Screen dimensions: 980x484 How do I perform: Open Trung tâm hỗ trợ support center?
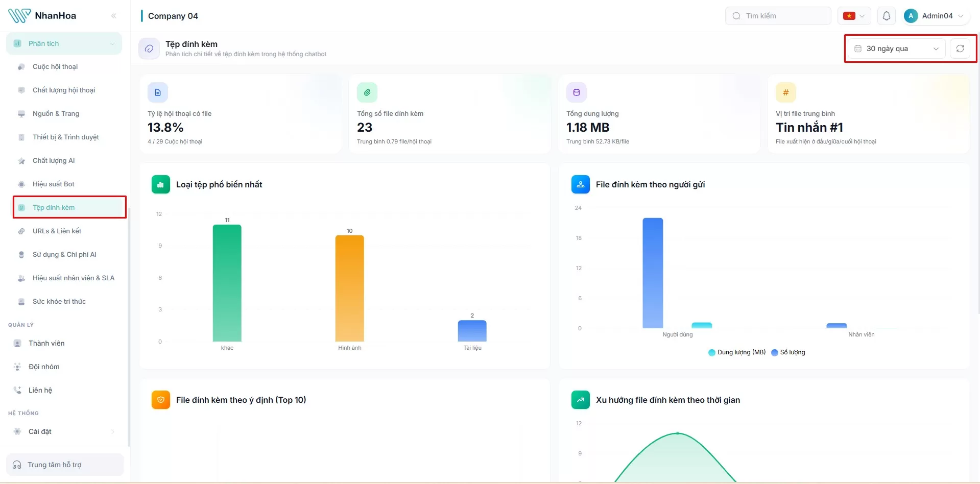coord(65,465)
